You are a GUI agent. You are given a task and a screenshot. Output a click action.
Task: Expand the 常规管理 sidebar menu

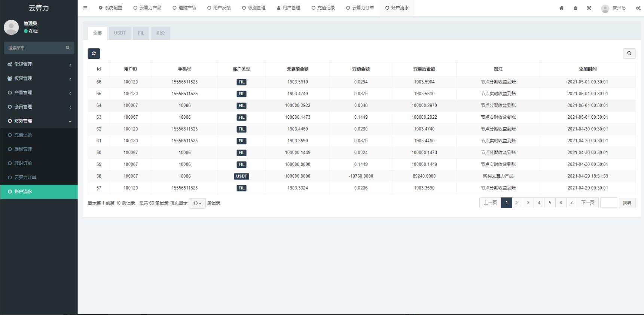pyautogui.click(x=39, y=64)
